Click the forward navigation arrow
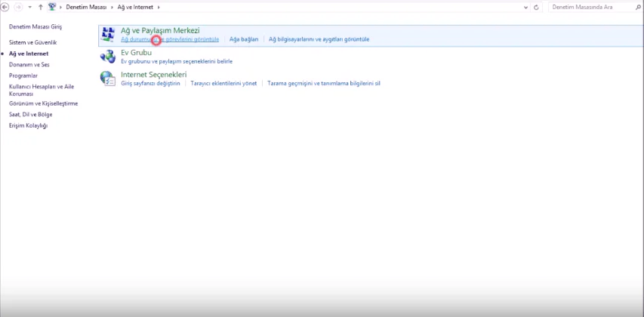This screenshot has width=644, height=317. pyautogui.click(x=18, y=7)
